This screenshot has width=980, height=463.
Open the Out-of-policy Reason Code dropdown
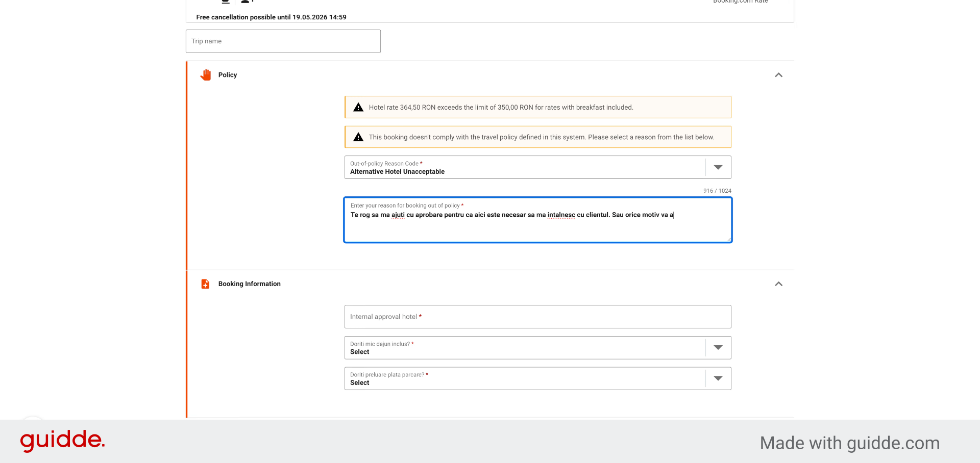coord(537,167)
